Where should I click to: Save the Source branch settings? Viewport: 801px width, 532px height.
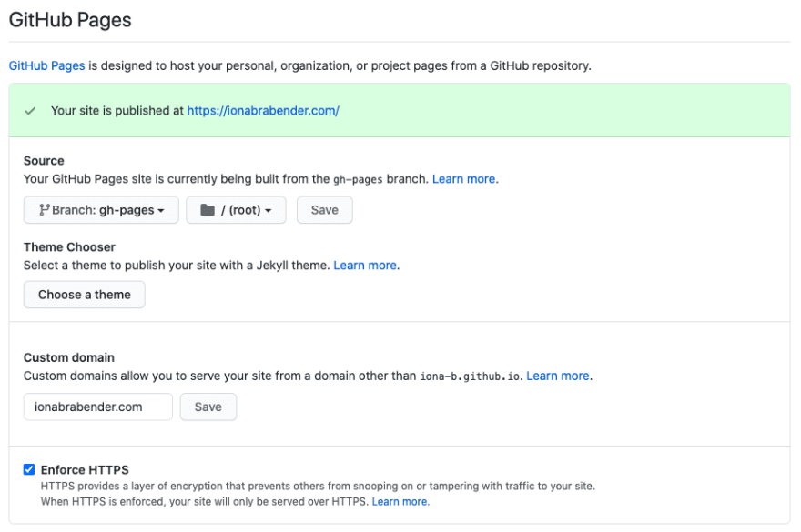(x=324, y=210)
